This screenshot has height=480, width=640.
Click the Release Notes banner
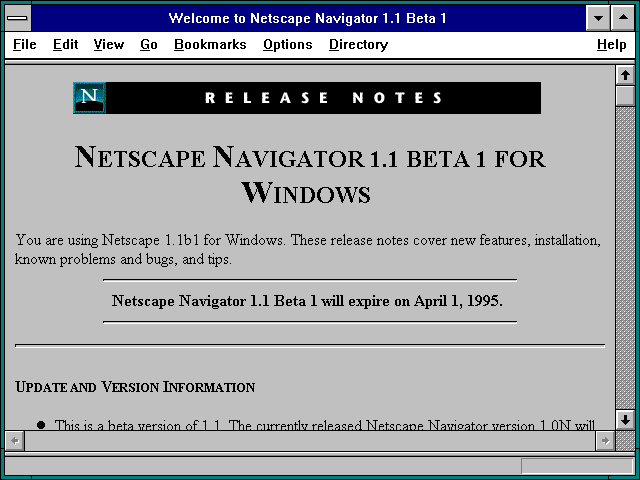tap(307, 98)
